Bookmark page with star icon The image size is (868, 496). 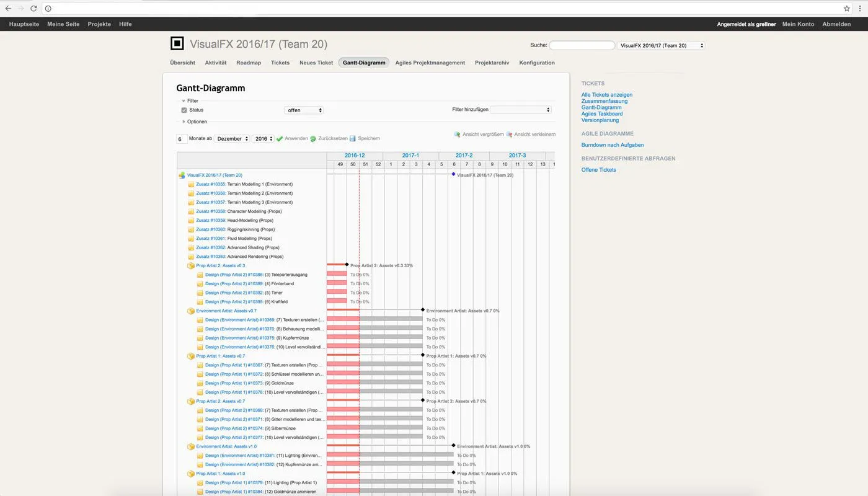pyautogui.click(x=847, y=9)
